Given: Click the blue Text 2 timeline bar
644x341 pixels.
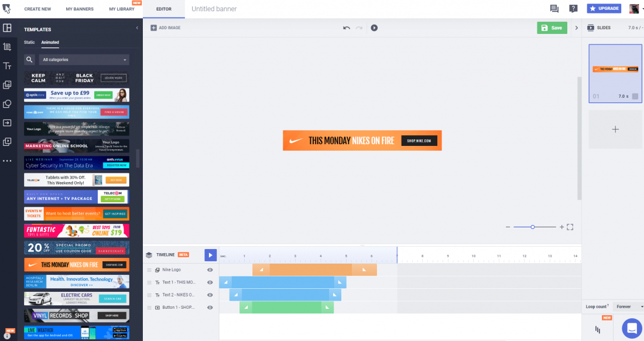Looking at the screenshot, I should [x=285, y=295].
